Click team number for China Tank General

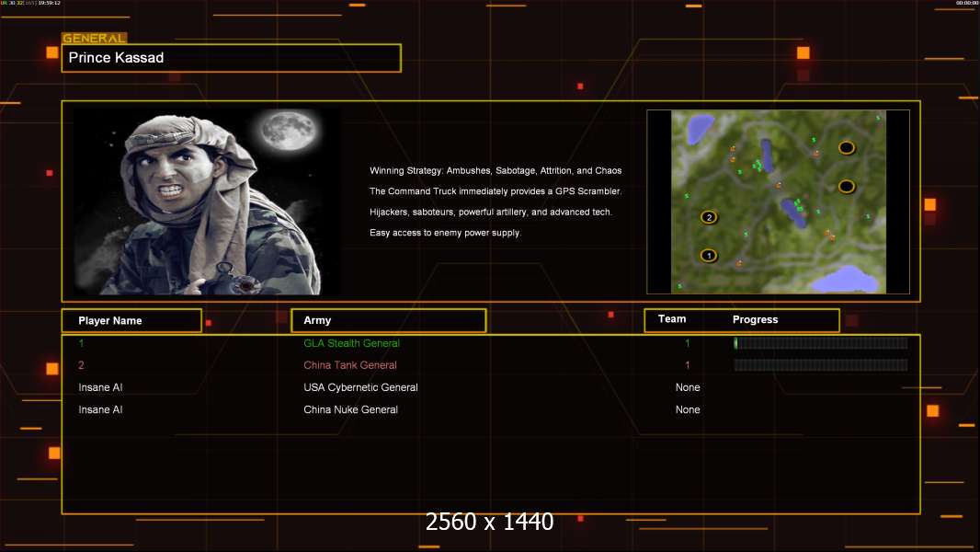click(x=688, y=365)
